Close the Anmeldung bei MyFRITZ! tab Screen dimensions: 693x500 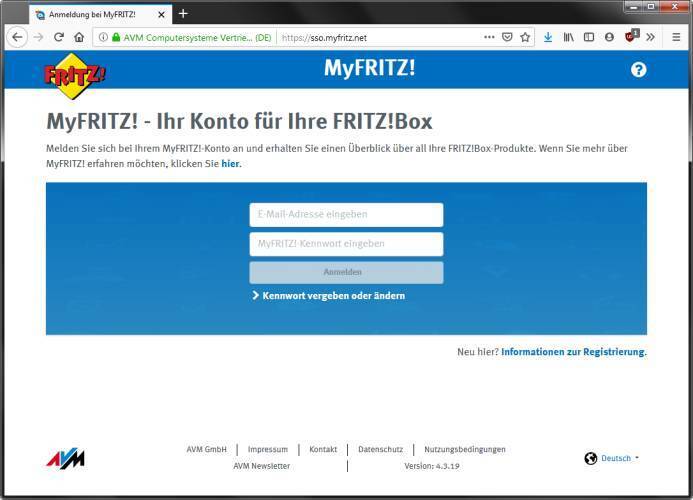pos(161,15)
